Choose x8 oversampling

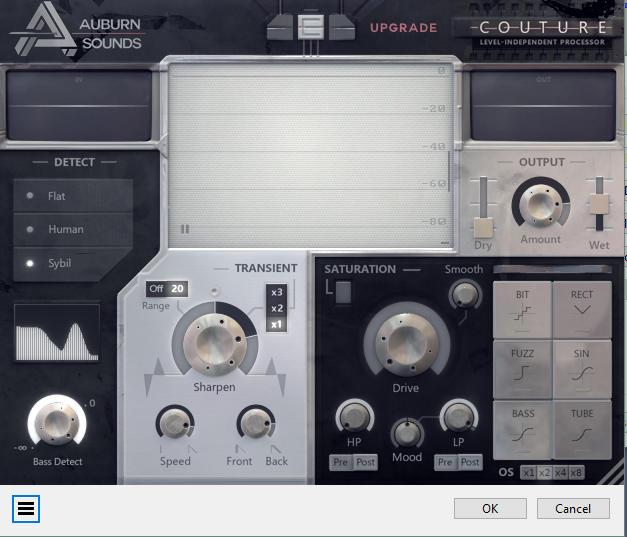coord(576,473)
